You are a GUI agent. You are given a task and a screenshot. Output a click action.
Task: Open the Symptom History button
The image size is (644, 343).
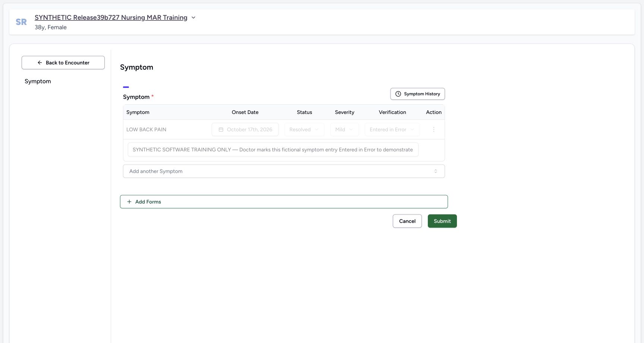coord(417,94)
